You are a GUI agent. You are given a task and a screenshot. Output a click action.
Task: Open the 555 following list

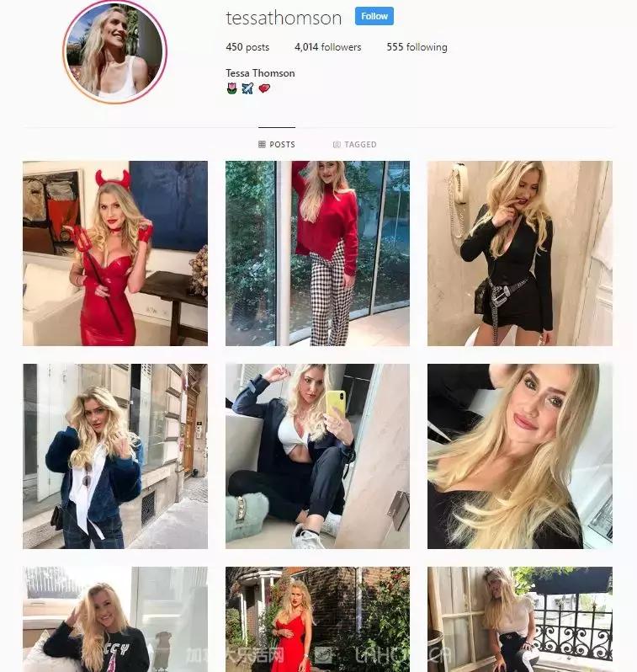[417, 47]
